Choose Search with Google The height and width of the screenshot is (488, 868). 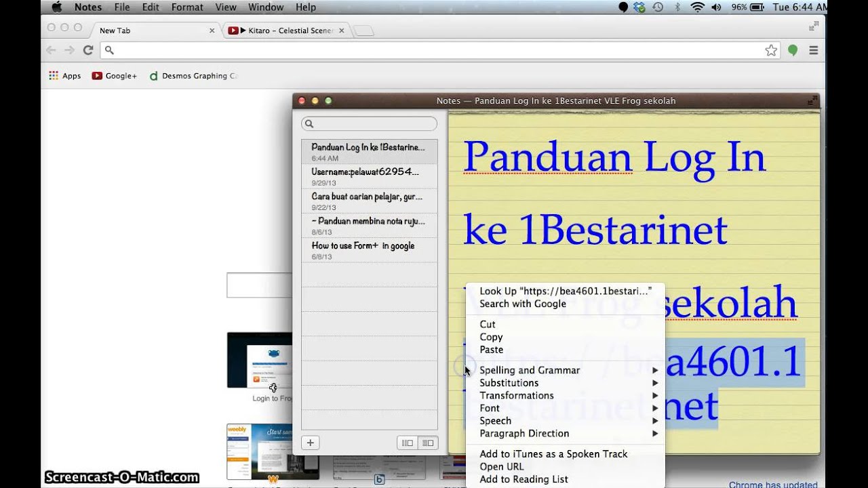pyautogui.click(x=566, y=304)
